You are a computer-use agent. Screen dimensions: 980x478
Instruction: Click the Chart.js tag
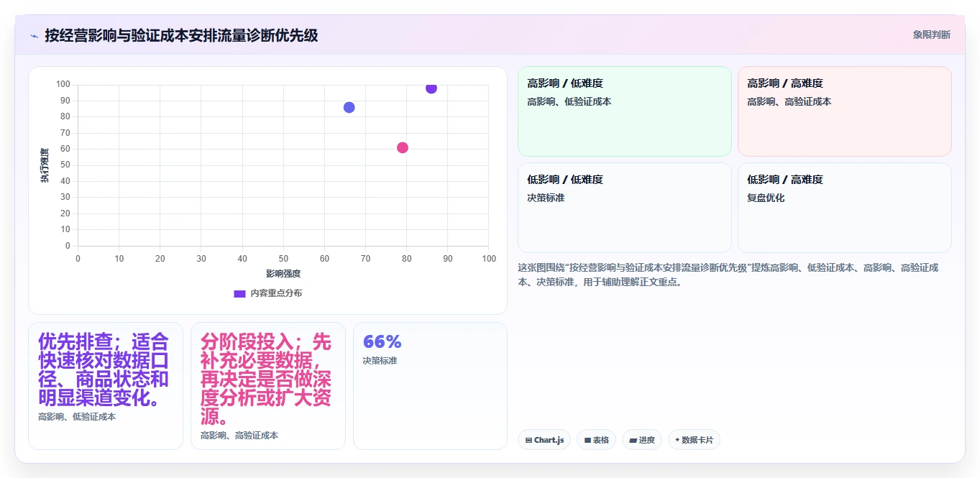click(544, 440)
